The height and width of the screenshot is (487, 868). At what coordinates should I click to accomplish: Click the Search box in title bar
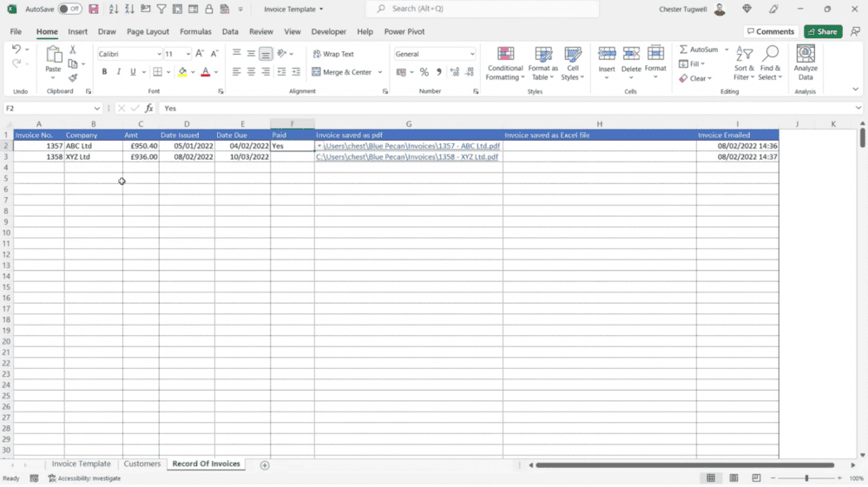[x=482, y=9]
